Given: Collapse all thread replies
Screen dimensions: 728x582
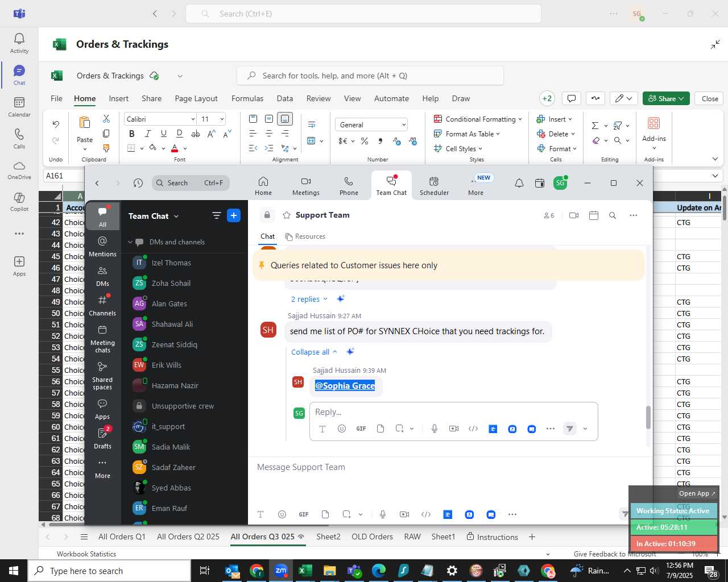Looking at the screenshot, I should click(x=314, y=352).
